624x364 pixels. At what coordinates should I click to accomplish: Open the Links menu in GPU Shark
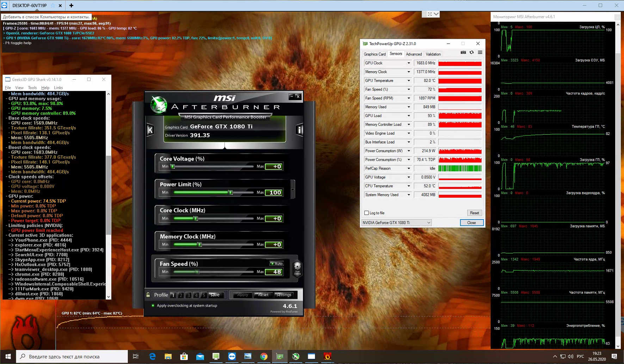[58, 88]
